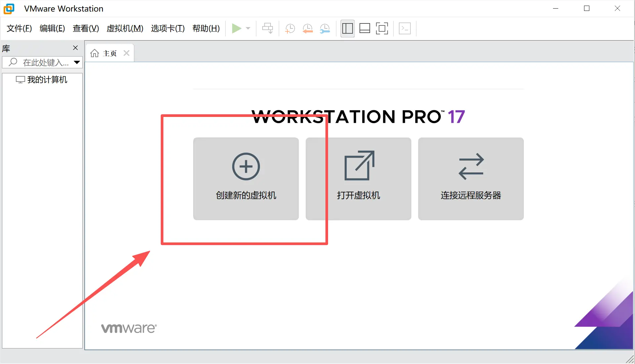Minimize the VMware Workstation window
This screenshot has width=635, height=364.
coord(556,9)
